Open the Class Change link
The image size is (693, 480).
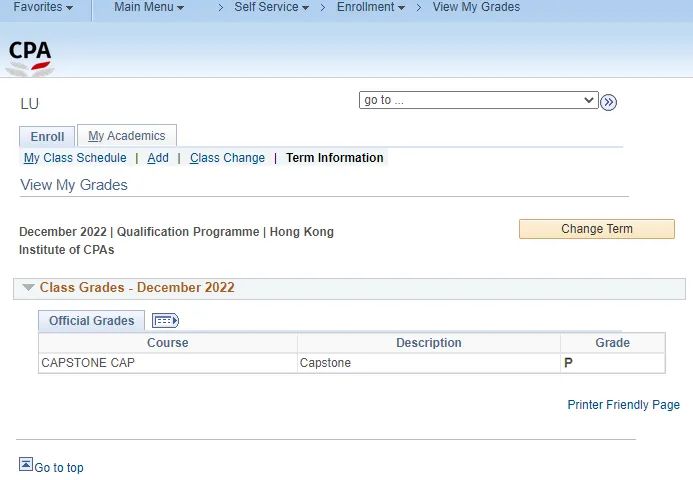[227, 158]
